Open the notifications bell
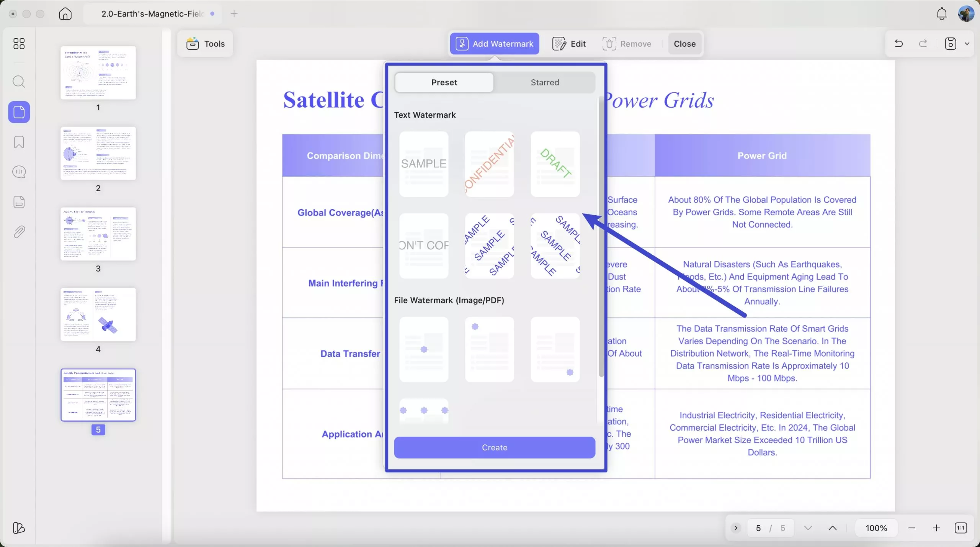Viewport: 980px width, 547px height. point(942,14)
